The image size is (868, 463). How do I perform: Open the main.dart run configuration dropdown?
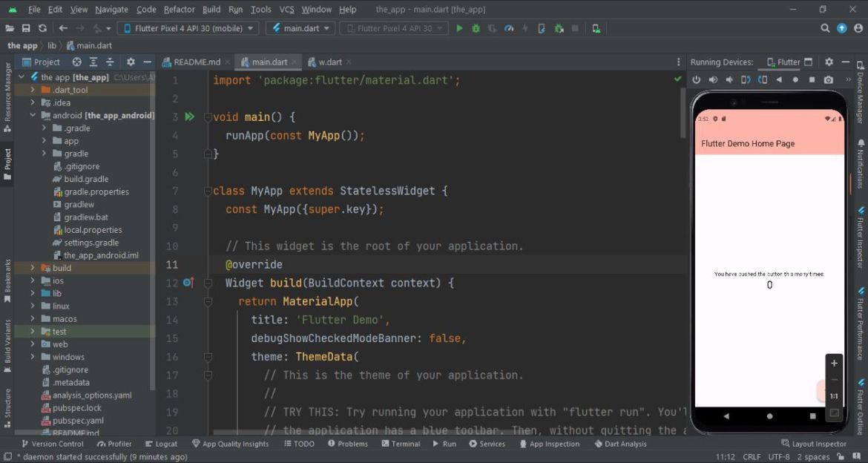tap(298, 28)
